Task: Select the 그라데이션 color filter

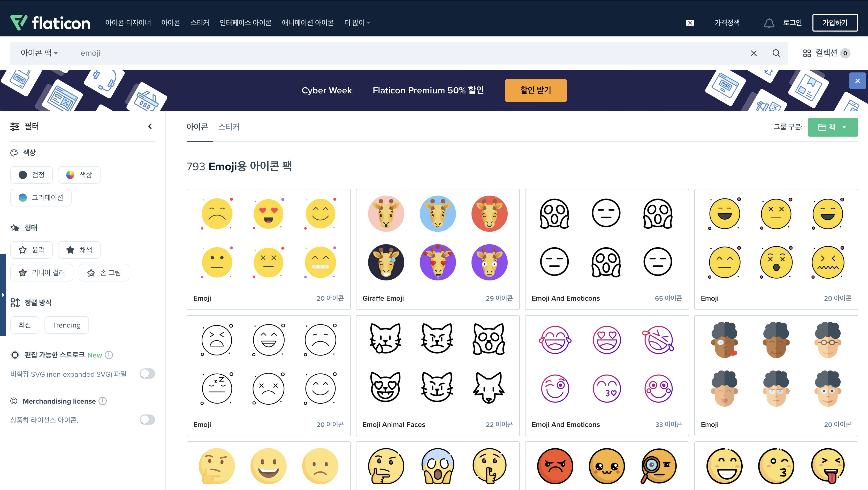Action: (41, 197)
